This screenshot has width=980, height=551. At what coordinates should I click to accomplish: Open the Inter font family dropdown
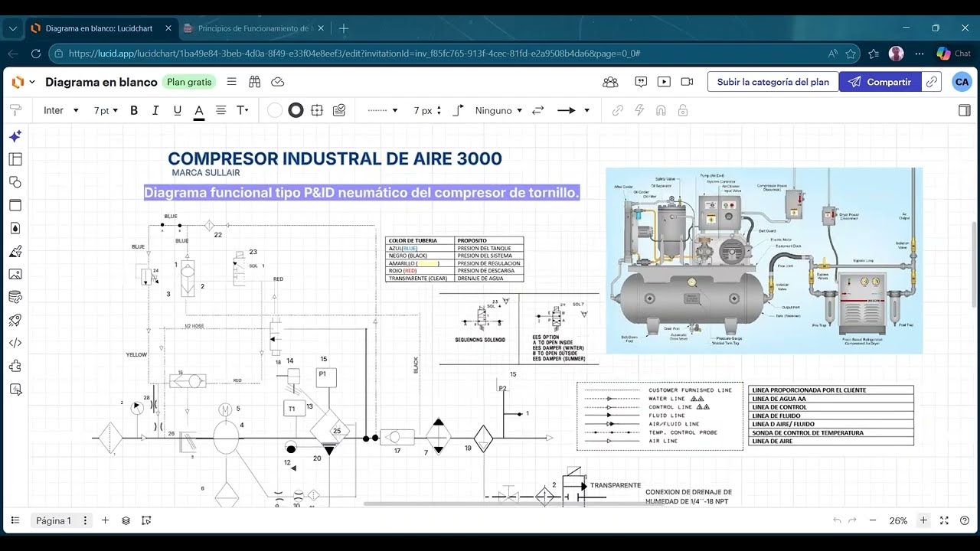point(61,110)
